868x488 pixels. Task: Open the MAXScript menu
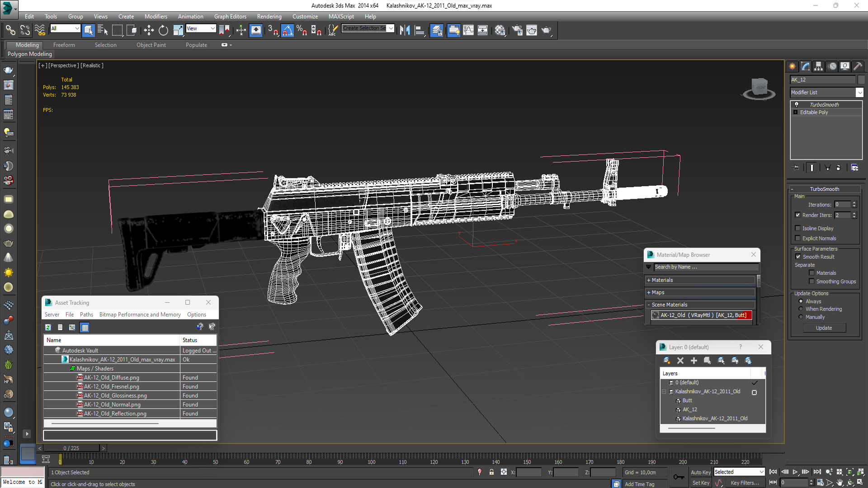click(341, 17)
